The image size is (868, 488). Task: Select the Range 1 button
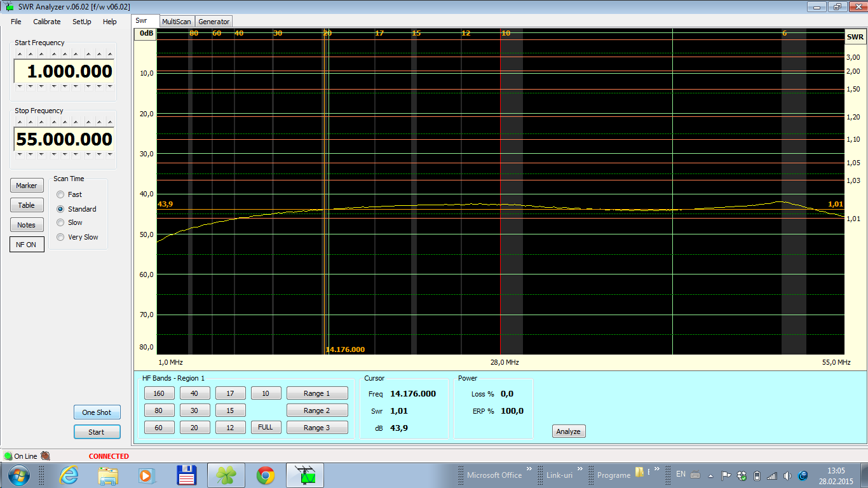(317, 393)
